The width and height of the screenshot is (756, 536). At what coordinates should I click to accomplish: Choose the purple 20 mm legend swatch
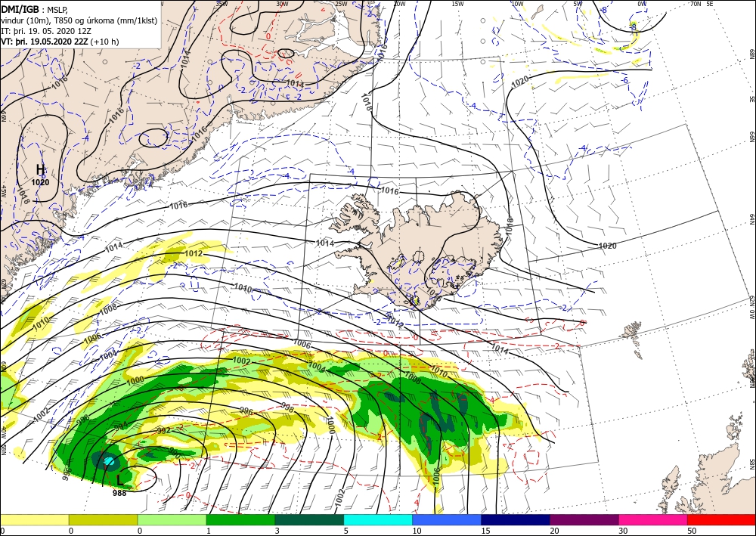click(584, 519)
